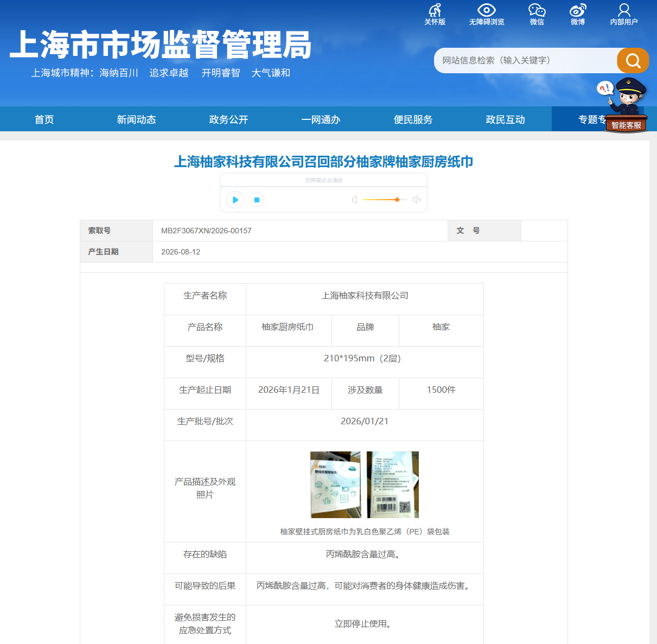Screen dimensions: 657x644
Task: Open the 专题专栏 navigation menu
Action: [591, 119]
